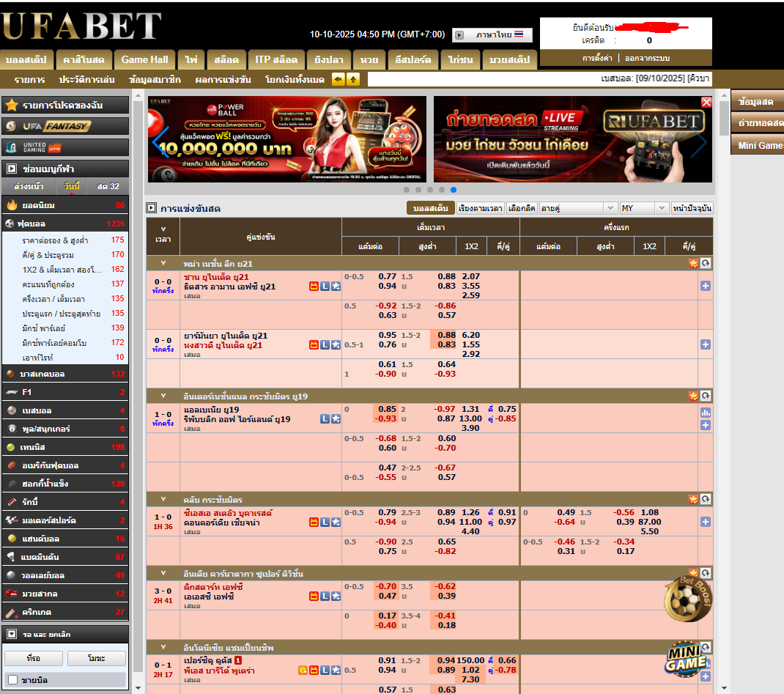The height and width of the screenshot is (694, 784).
Task: Toggle the รอ และ ยกเลิก panel
Action: pos(12,634)
